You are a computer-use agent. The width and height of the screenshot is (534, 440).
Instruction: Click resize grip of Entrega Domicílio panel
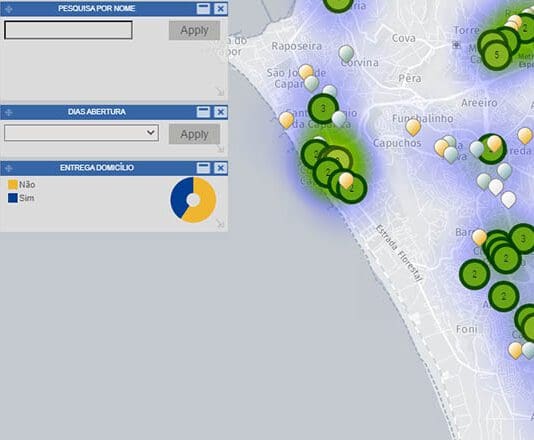[220, 223]
